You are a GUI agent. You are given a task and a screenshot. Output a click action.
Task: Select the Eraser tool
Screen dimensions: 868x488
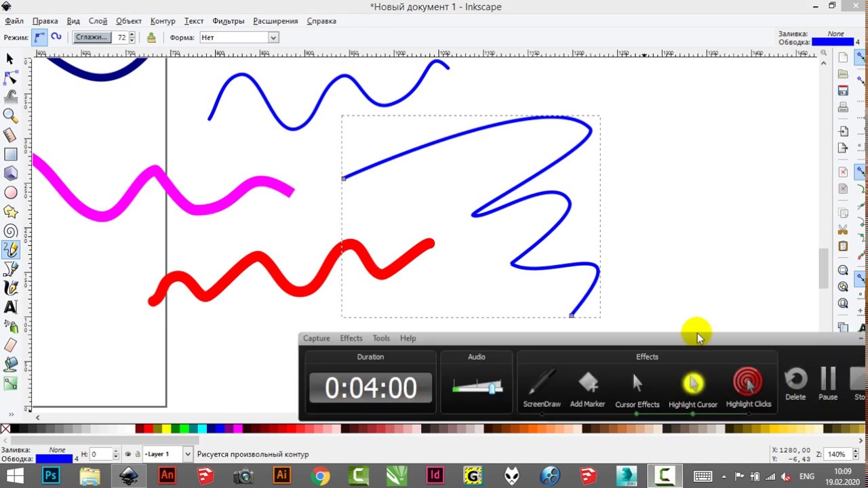pos(10,345)
